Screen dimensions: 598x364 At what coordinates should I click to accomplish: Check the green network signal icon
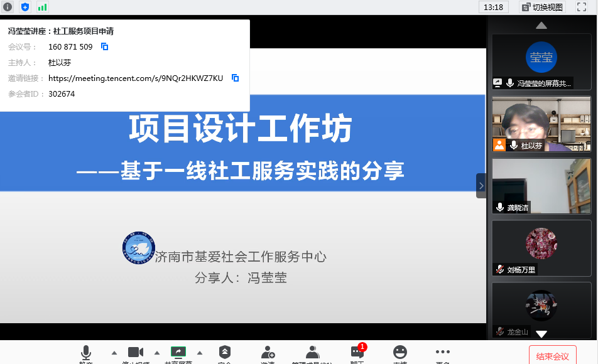tap(42, 7)
